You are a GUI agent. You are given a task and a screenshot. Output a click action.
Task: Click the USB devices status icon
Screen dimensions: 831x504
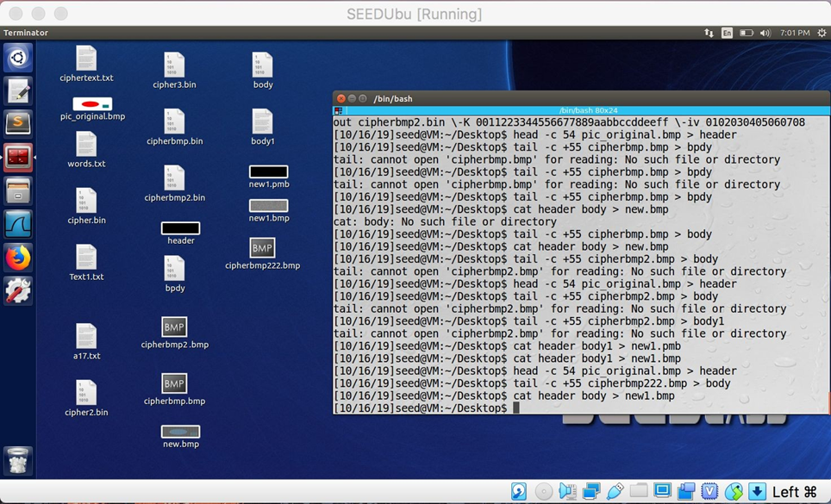click(x=616, y=490)
